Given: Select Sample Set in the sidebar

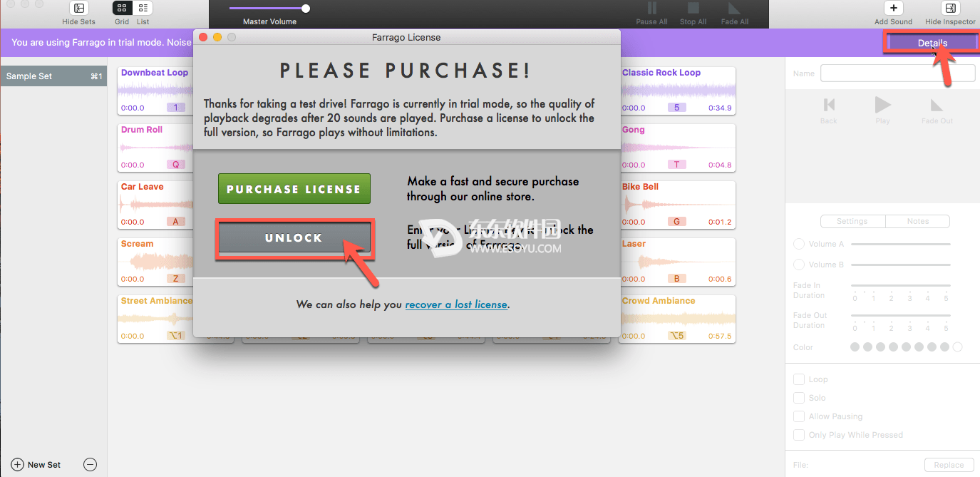Looking at the screenshot, I should click(53, 76).
